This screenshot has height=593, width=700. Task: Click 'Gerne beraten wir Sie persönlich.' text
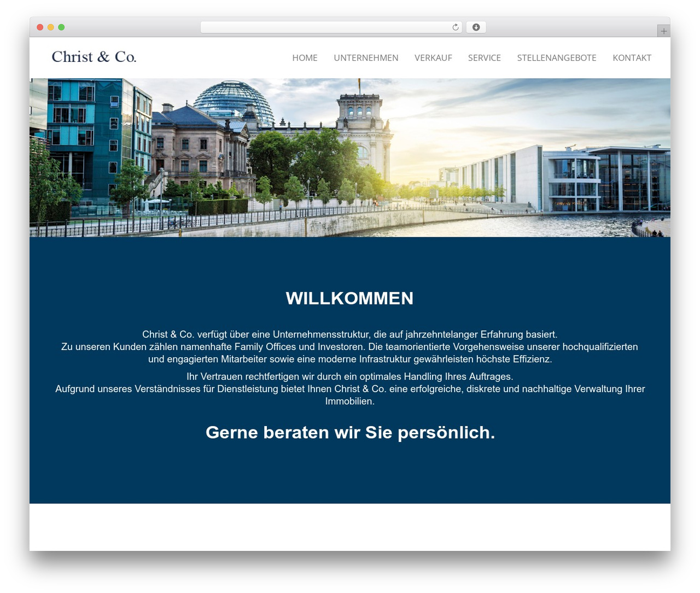coord(350,432)
